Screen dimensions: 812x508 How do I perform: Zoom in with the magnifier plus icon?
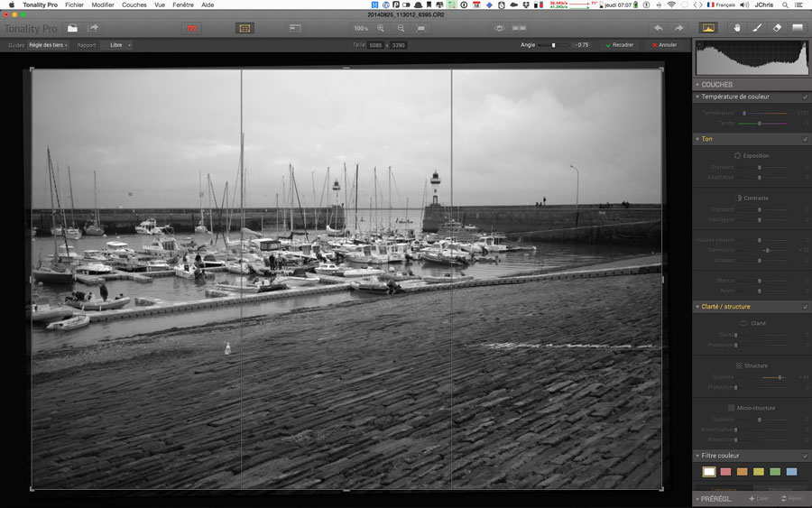tap(381, 29)
